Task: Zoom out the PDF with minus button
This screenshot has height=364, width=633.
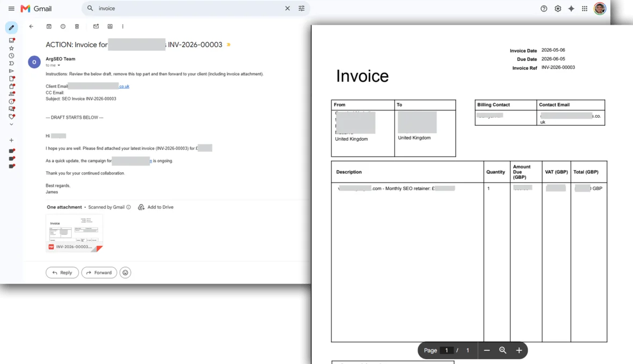Action: coord(487,350)
